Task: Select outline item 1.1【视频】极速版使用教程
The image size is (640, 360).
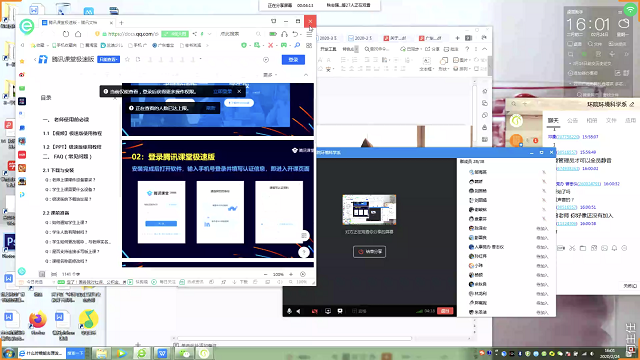Action: pos(73,133)
